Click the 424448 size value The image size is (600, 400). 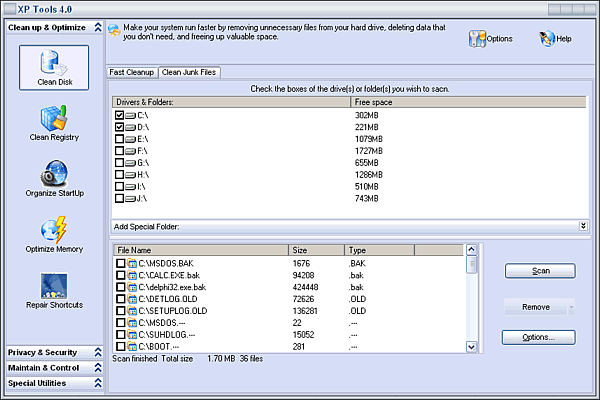click(305, 287)
